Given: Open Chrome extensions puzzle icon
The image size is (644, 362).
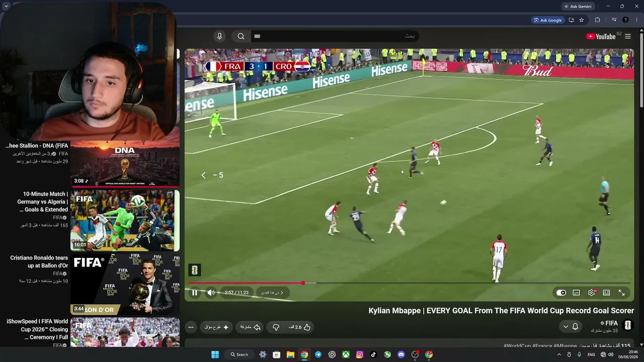Looking at the screenshot, I should 598,20.
